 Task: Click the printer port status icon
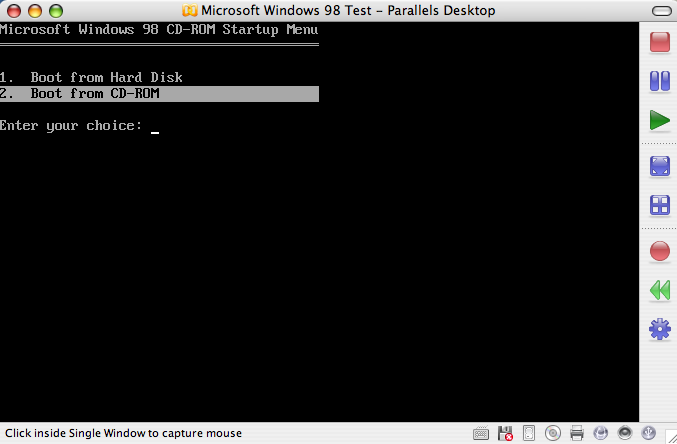pos(577,433)
